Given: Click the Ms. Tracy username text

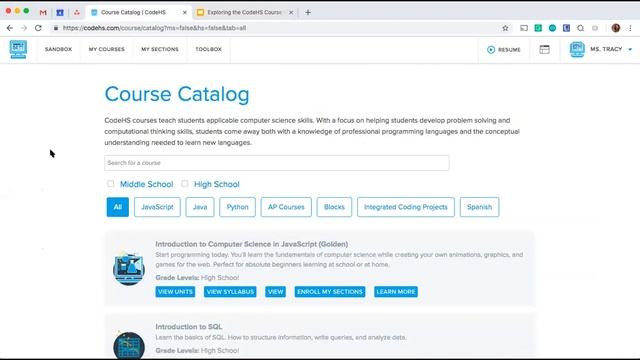Looking at the screenshot, I should point(606,49).
